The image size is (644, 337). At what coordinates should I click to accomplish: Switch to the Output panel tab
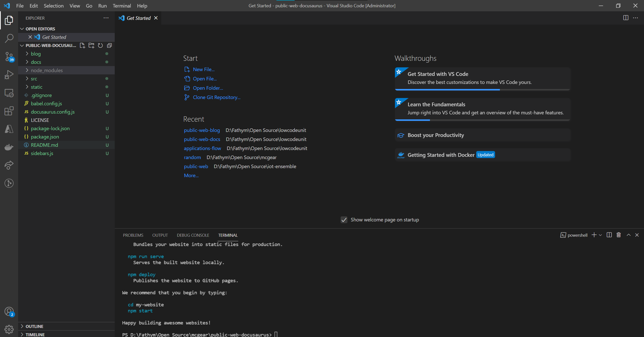click(x=160, y=235)
